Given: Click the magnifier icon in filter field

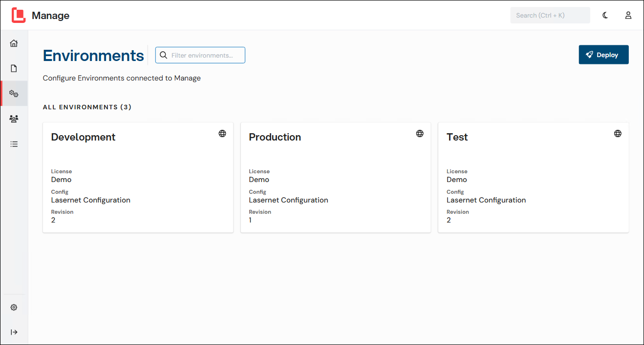Looking at the screenshot, I should click(x=164, y=55).
